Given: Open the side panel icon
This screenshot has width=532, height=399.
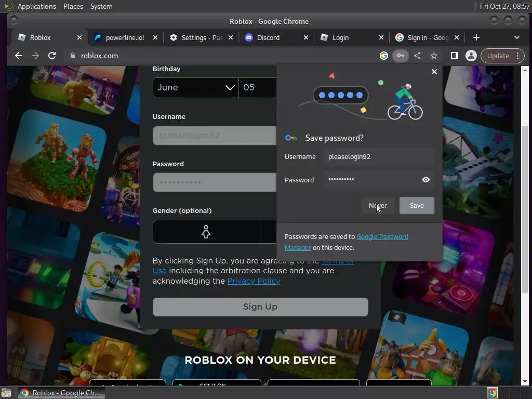Looking at the screenshot, I should [454, 56].
